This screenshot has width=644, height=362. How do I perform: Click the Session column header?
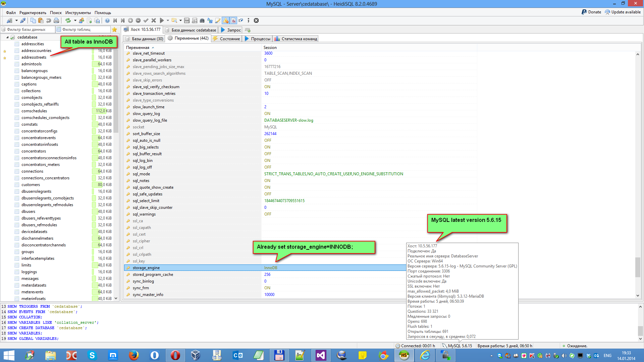tap(369, 48)
